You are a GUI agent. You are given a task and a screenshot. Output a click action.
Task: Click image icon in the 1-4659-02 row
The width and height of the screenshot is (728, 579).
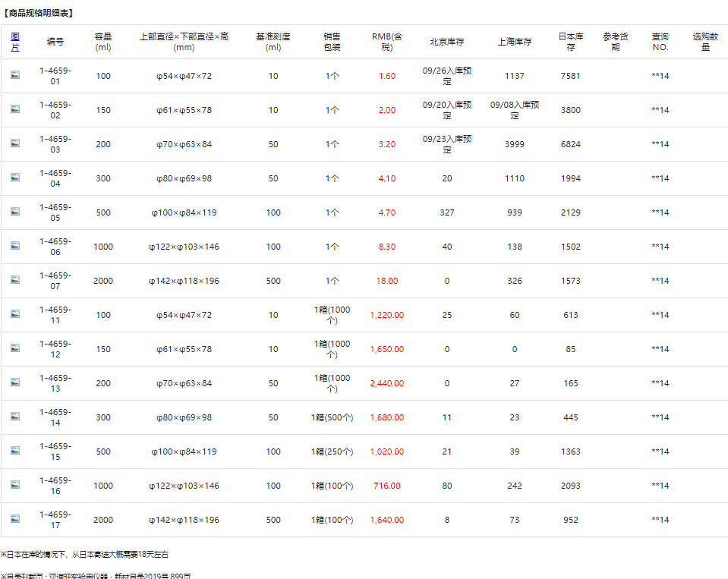[15, 109]
